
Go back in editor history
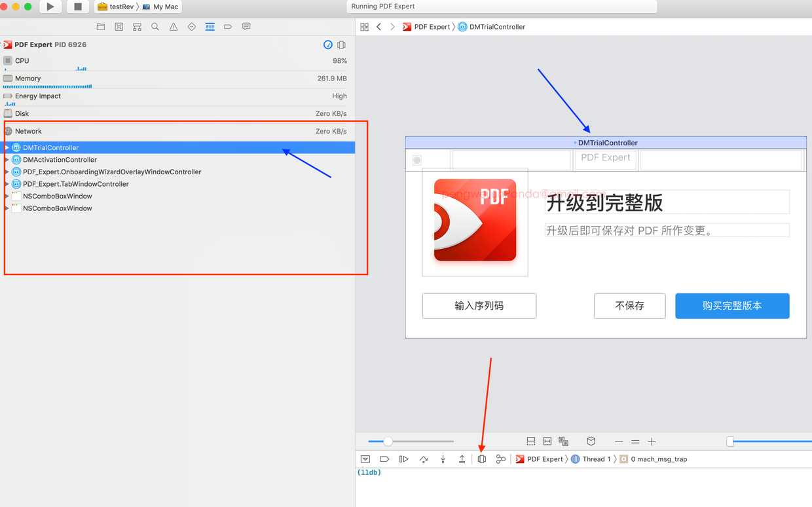(x=378, y=27)
